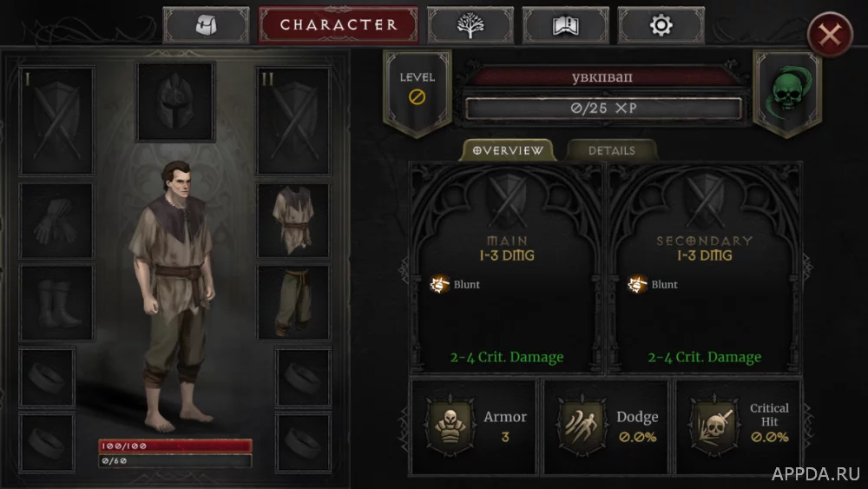Select weapon set I slot
The width and height of the screenshot is (868, 489).
tap(56, 121)
